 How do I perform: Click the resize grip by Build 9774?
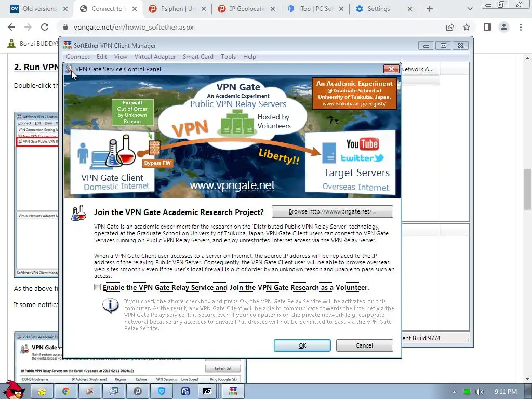[467, 340]
